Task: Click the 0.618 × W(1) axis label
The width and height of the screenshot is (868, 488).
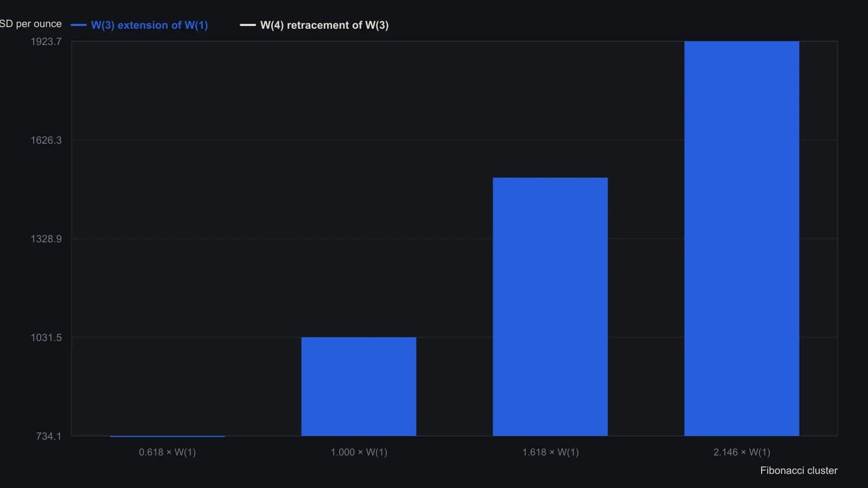Action: 167,452
